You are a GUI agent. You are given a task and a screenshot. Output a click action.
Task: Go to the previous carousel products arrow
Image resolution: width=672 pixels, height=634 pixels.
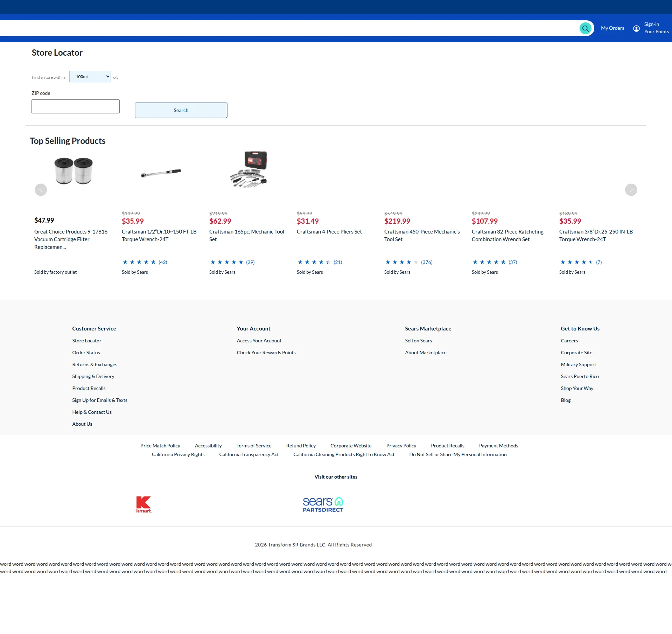(41, 190)
